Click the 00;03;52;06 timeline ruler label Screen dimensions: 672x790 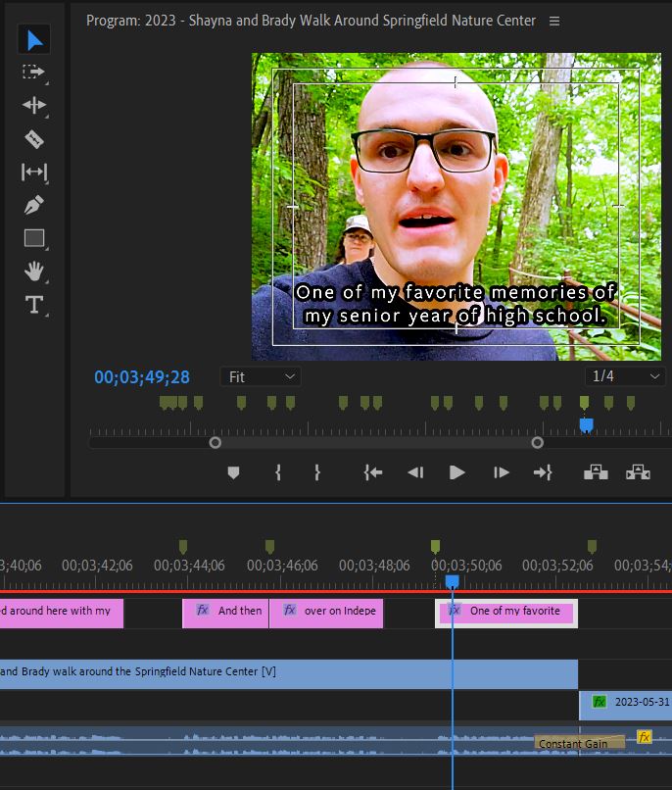pos(557,566)
